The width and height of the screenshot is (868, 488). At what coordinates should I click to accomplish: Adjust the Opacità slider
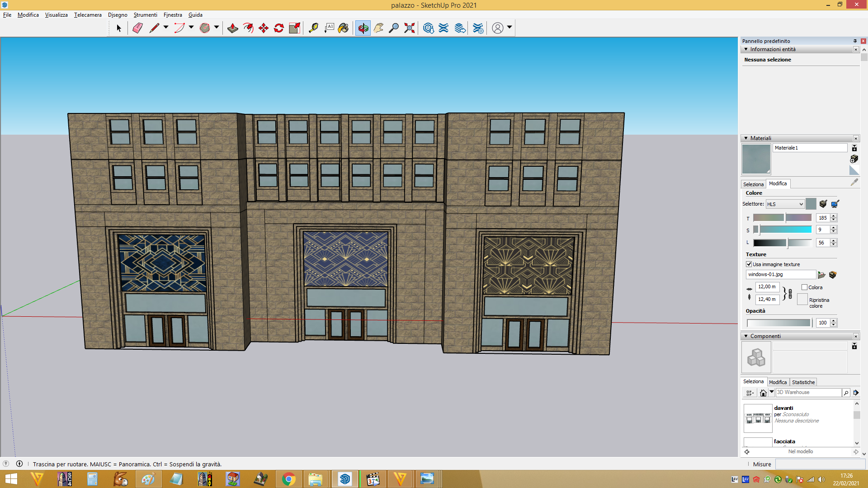[778, 323]
